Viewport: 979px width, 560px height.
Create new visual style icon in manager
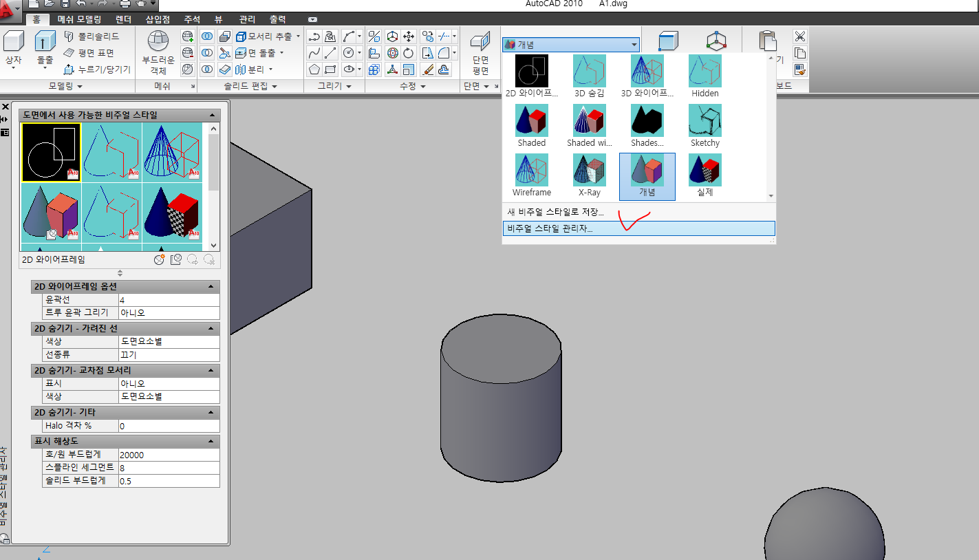click(160, 259)
